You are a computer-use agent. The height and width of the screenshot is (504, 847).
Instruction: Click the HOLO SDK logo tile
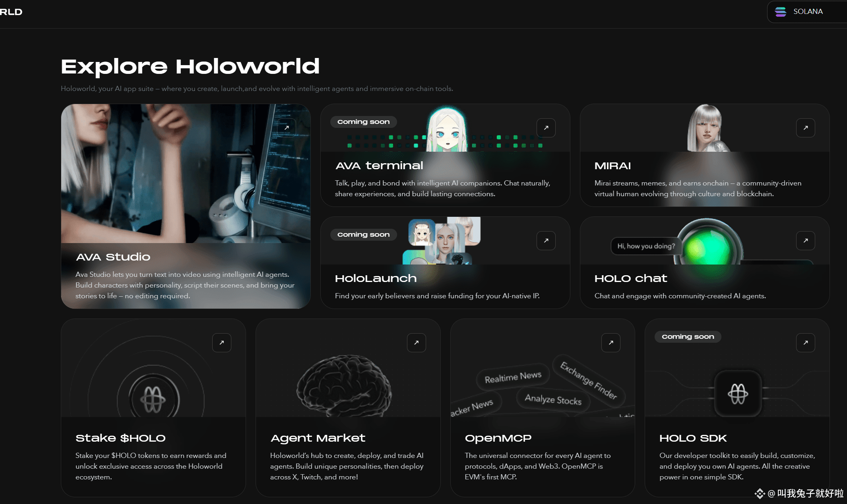(x=738, y=394)
